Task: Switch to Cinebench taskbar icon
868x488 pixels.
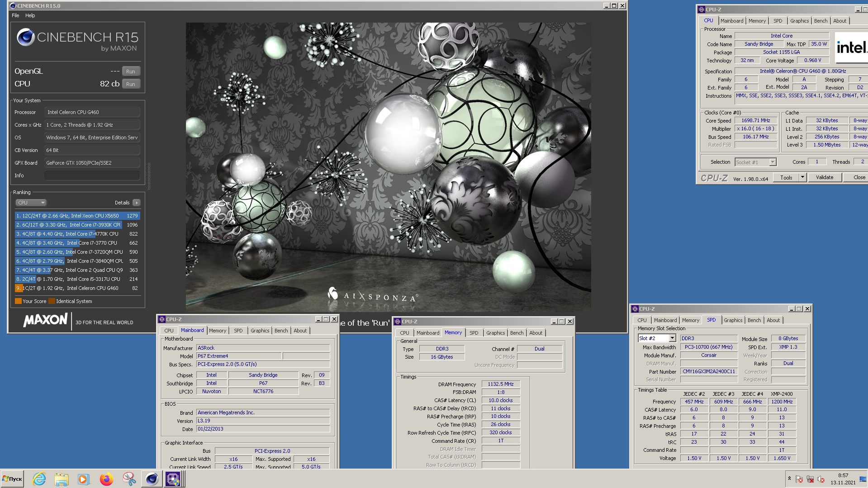Action: [x=152, y=479]
